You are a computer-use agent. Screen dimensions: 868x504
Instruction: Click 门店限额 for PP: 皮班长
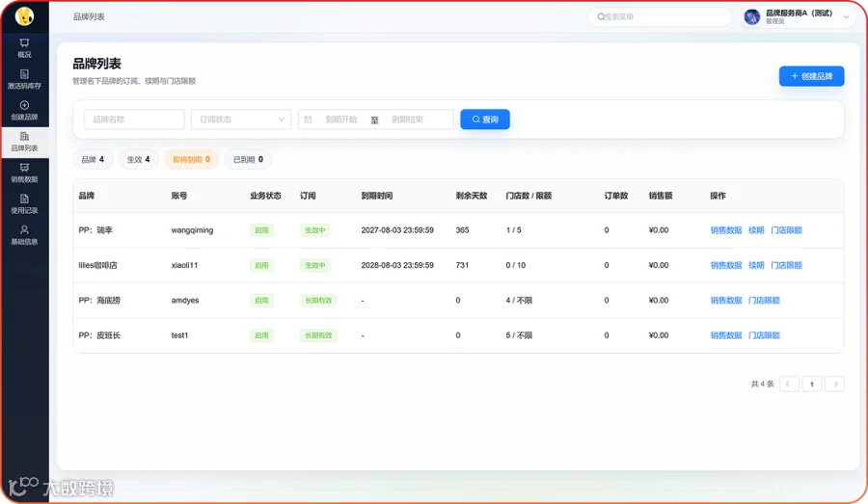click(x=764, y=335)
